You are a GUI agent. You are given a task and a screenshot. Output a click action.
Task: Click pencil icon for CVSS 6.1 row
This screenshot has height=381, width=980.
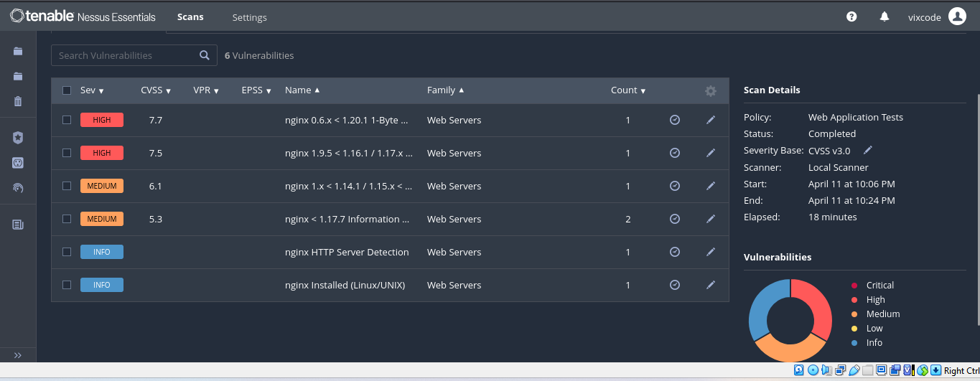tap(711, 186)
